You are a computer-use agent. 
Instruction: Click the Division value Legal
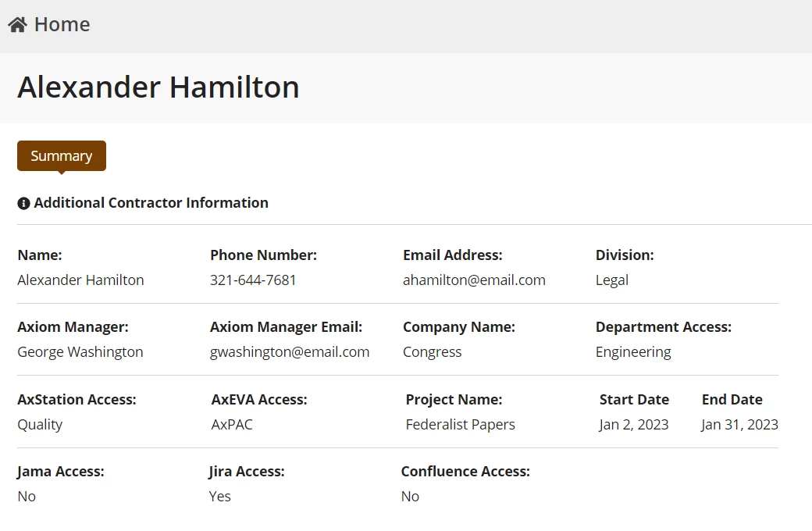click(x=611, y=280)
